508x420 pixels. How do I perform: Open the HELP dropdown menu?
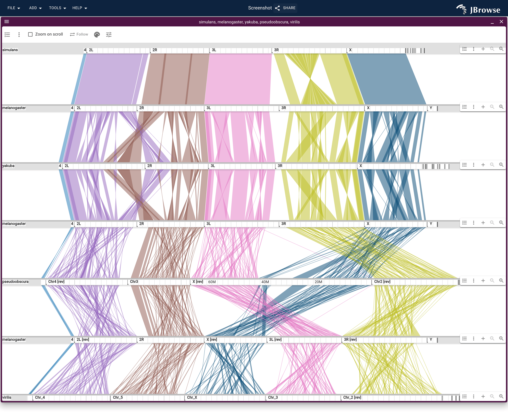click(80, 8)
